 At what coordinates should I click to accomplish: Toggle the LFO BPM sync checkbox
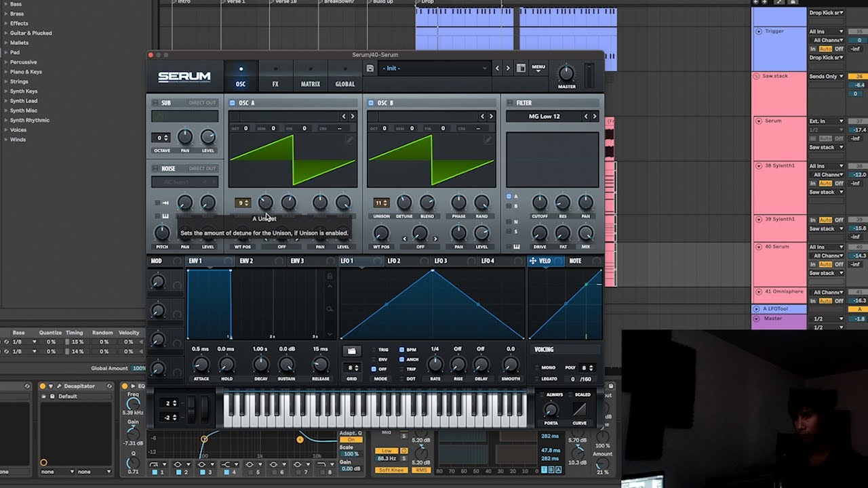click(402, 350)
